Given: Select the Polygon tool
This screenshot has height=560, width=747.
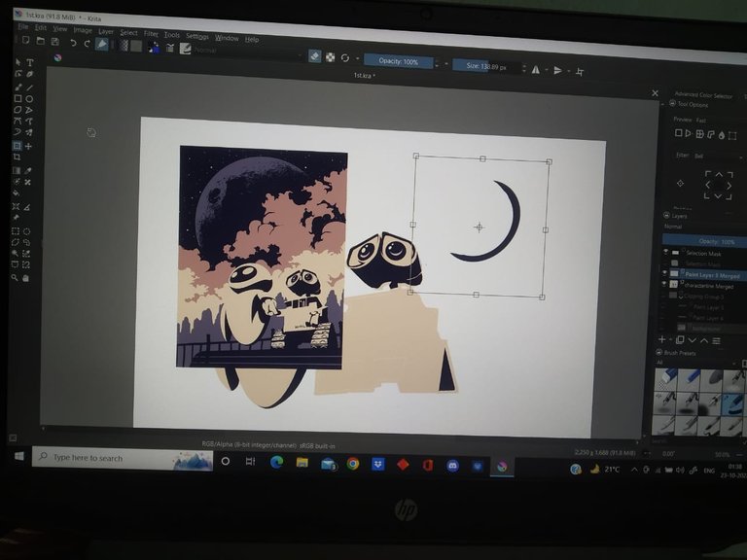Looking at the screenshot, I should click(x=18, y=110).
